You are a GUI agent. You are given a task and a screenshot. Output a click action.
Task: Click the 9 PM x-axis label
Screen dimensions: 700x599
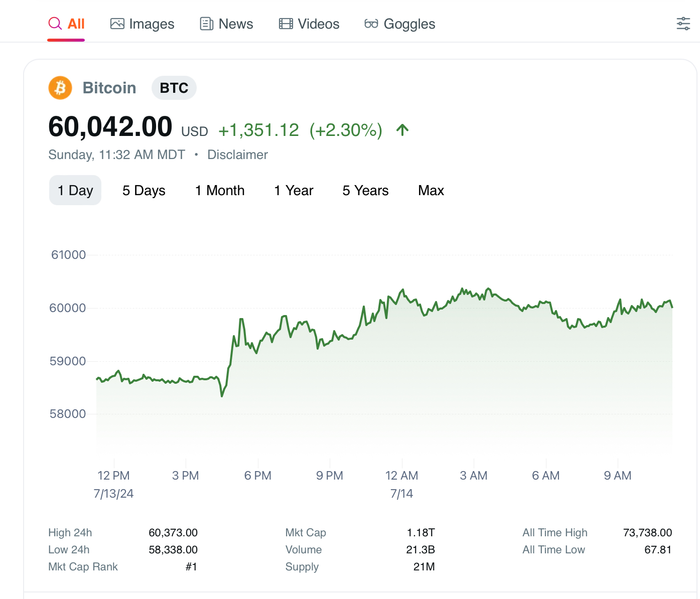tap(330, 475)
